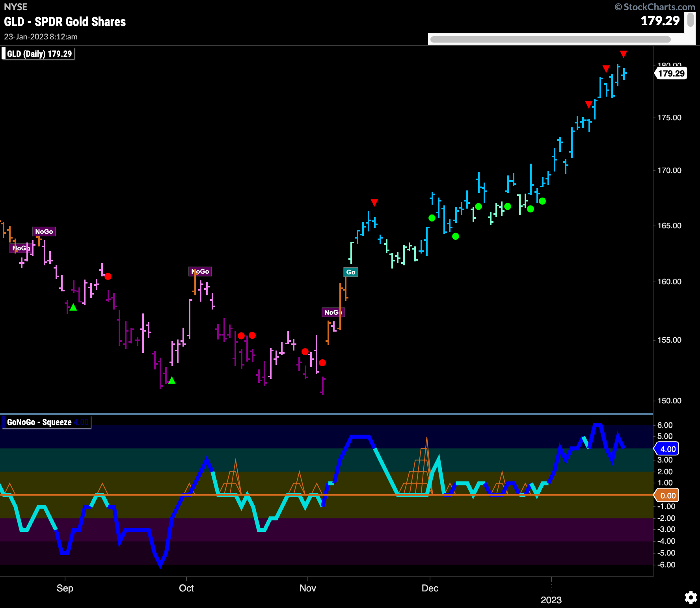Click the 4.00 squeeze value tag
700x608 pixels.
(667, 449)
